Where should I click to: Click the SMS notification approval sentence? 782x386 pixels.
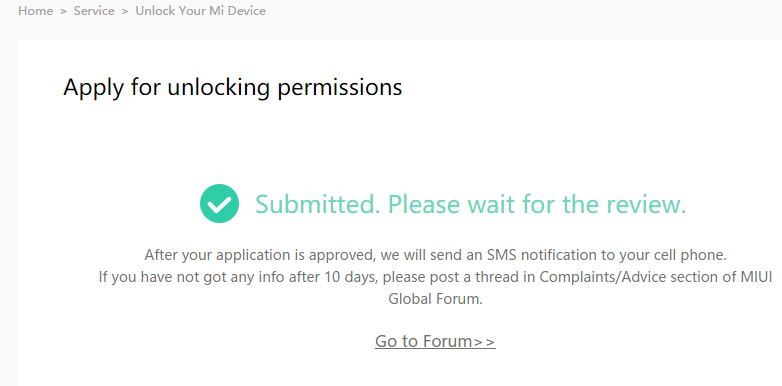pos(435,255)
